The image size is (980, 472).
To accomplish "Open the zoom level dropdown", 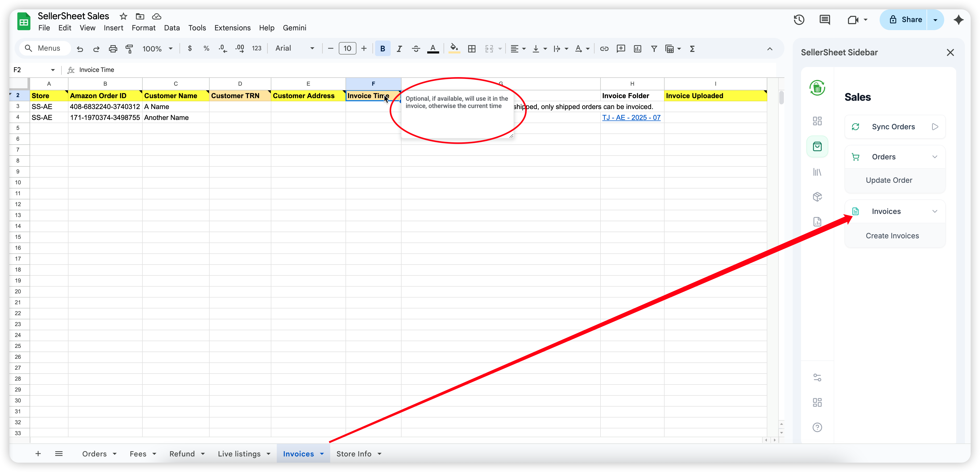I will click(x=157, y=48).
